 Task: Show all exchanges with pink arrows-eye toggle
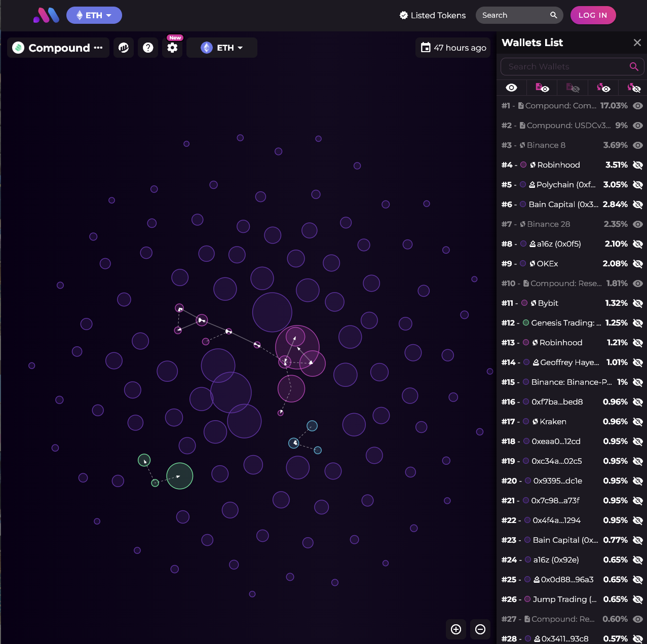pos(603,88)
